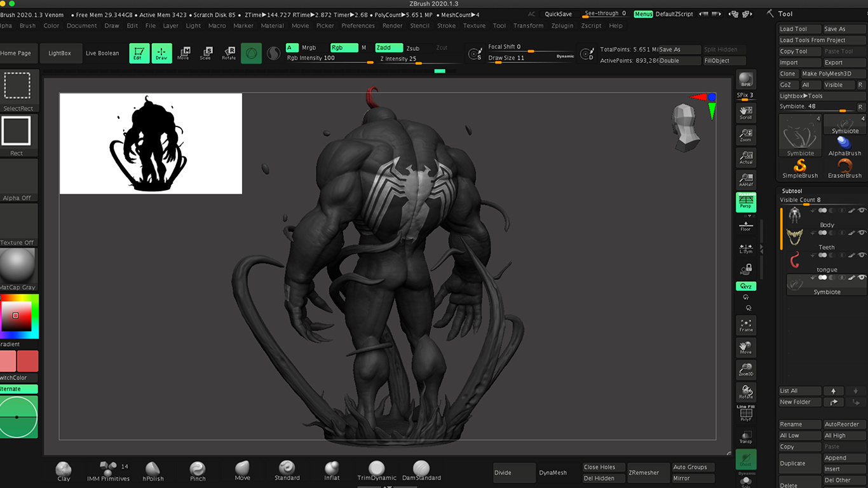Screen dimensions: 868x488
Task: Select the TrimDynamic brush
Action: 377,471
